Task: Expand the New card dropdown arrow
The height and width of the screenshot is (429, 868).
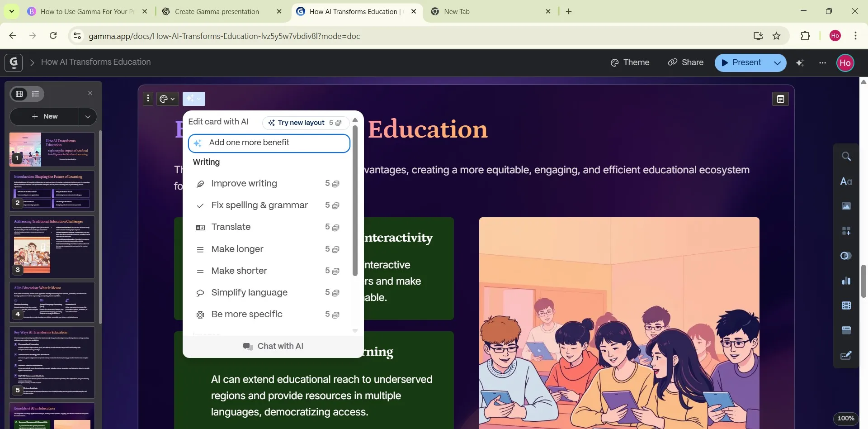Action: pyautogui.click(x=88, y=117)
